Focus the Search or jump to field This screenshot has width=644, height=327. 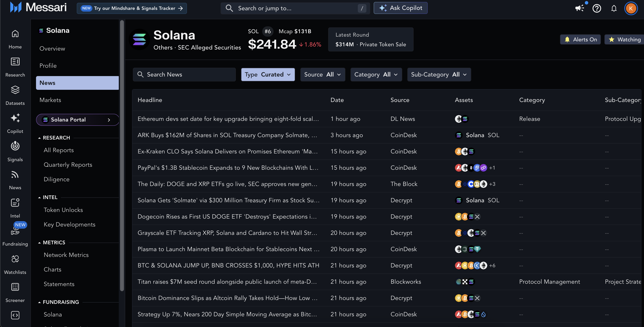tap(295, 8)
